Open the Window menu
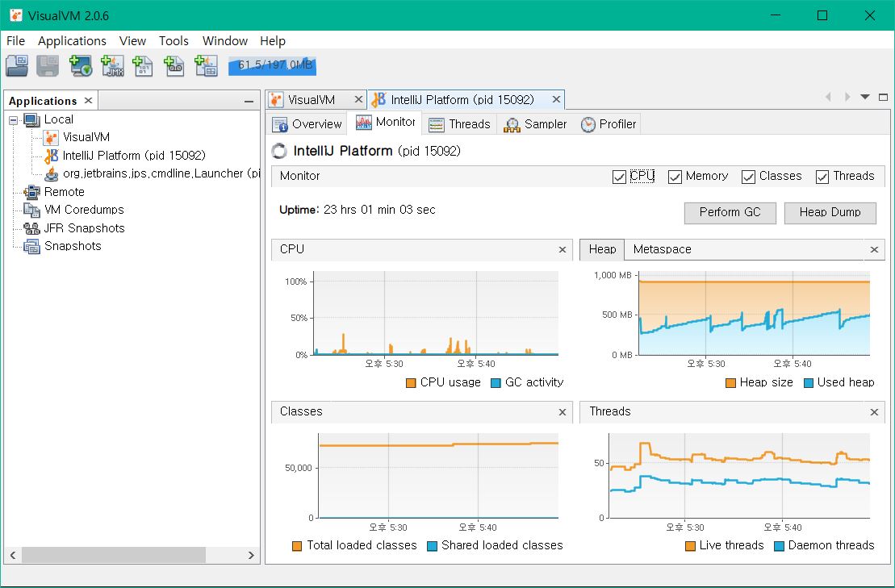895x588 pixels. coord(225,41)
